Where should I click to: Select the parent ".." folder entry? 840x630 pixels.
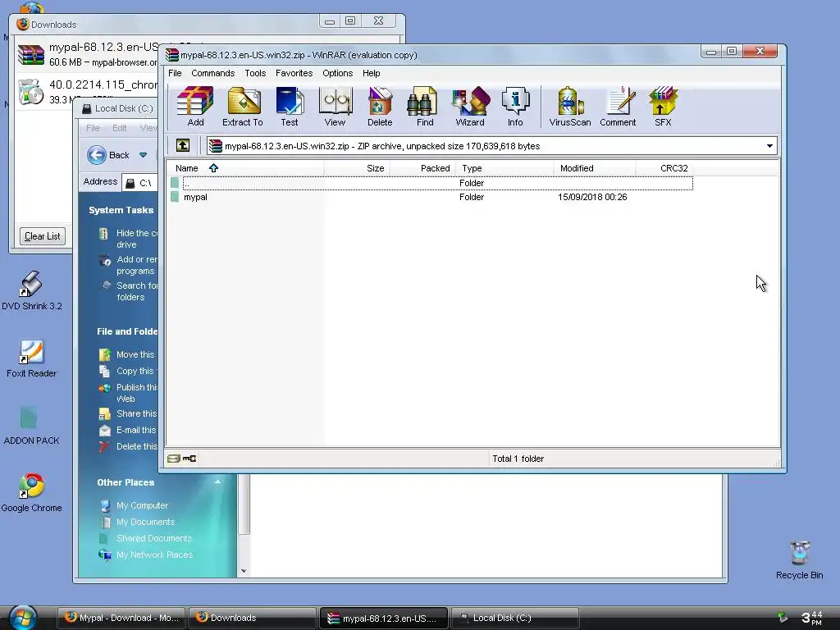pyautogui.click(x=431, y=183)
